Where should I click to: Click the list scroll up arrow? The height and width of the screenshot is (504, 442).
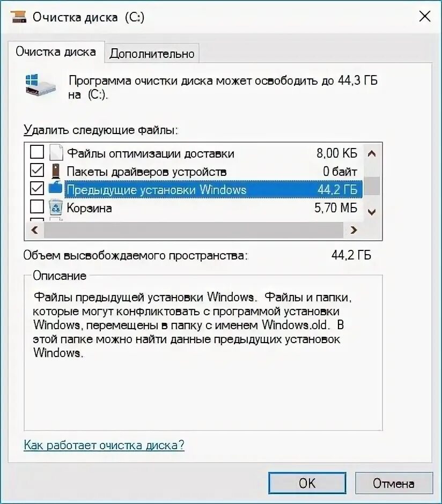point(372,154)
